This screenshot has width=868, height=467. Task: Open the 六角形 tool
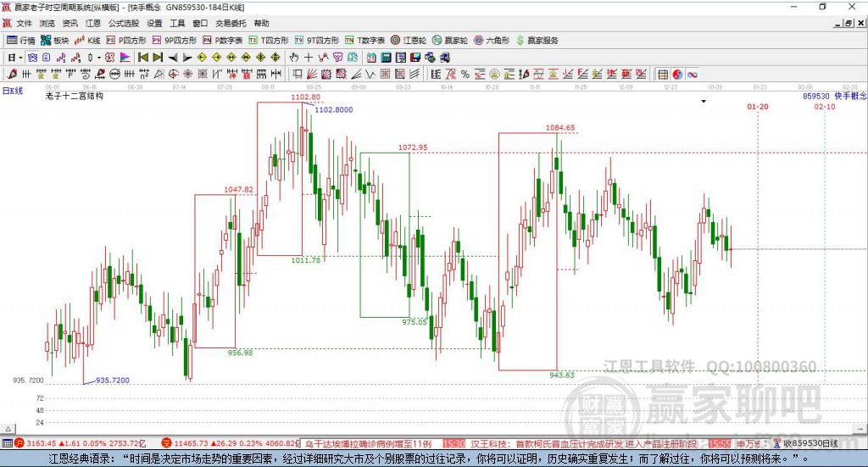(492, 41)
